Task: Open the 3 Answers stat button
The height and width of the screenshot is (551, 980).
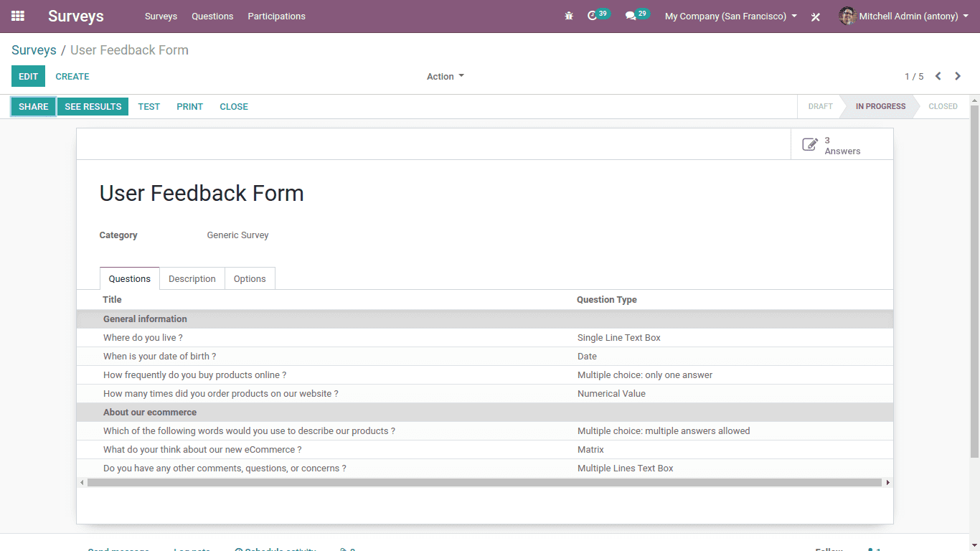Action: tap(842, 144)
